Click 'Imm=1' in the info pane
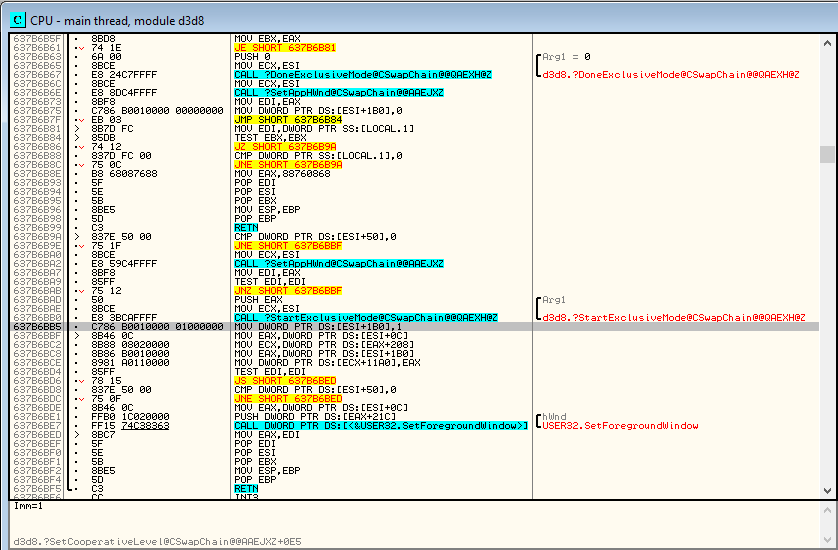Screen dimensions: 838x550 point(28,506)
